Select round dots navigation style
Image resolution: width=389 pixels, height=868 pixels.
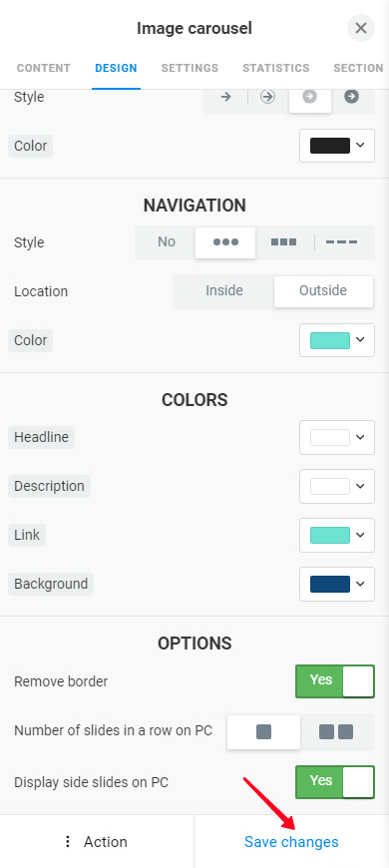[x=225, y=242]
